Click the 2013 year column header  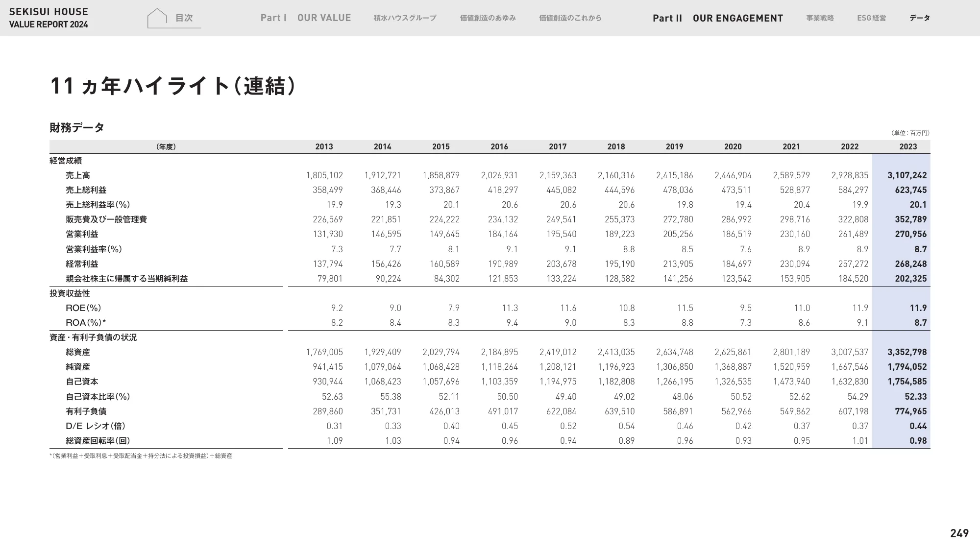(325, 146)
